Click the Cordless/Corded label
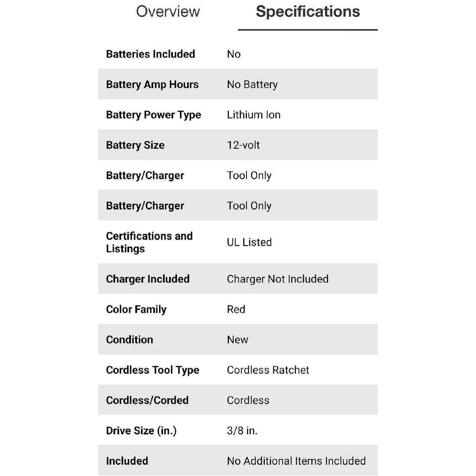 click(x=147, y=400)
